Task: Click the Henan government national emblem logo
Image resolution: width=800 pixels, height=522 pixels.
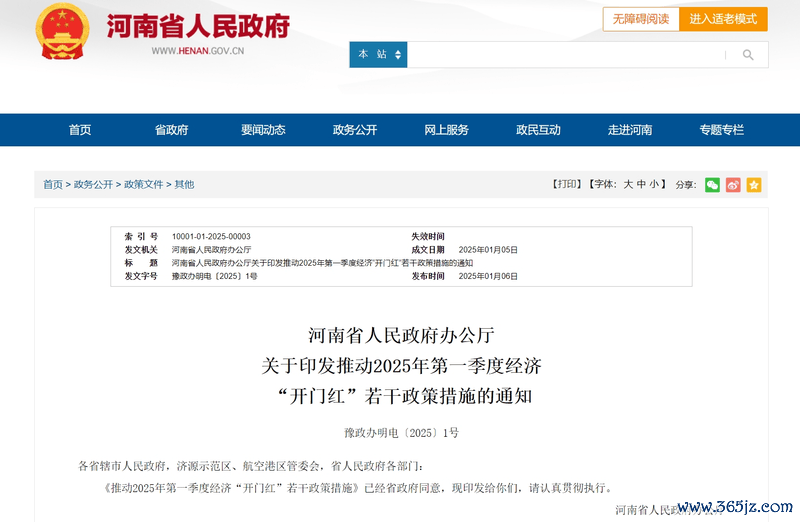Action: coord(62,32)
